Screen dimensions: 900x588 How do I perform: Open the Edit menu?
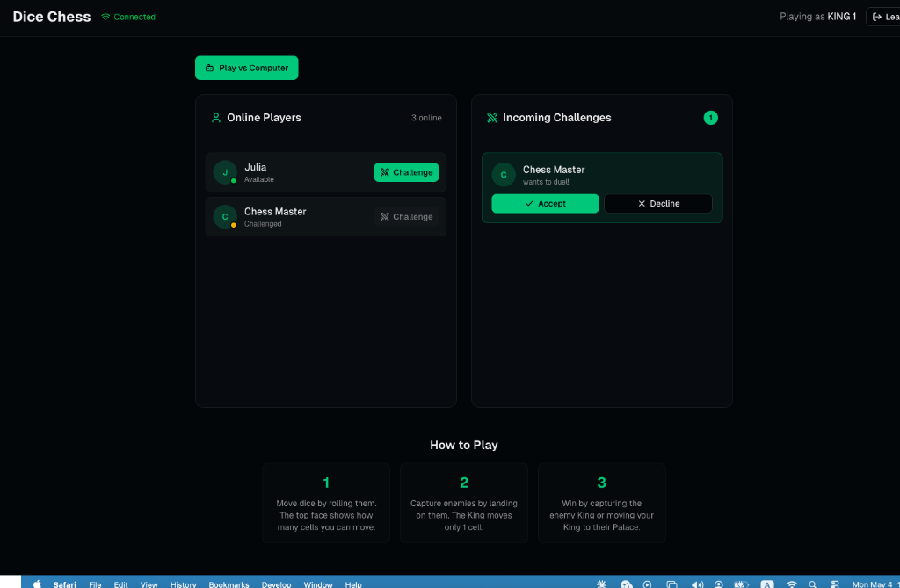(120, 584)
